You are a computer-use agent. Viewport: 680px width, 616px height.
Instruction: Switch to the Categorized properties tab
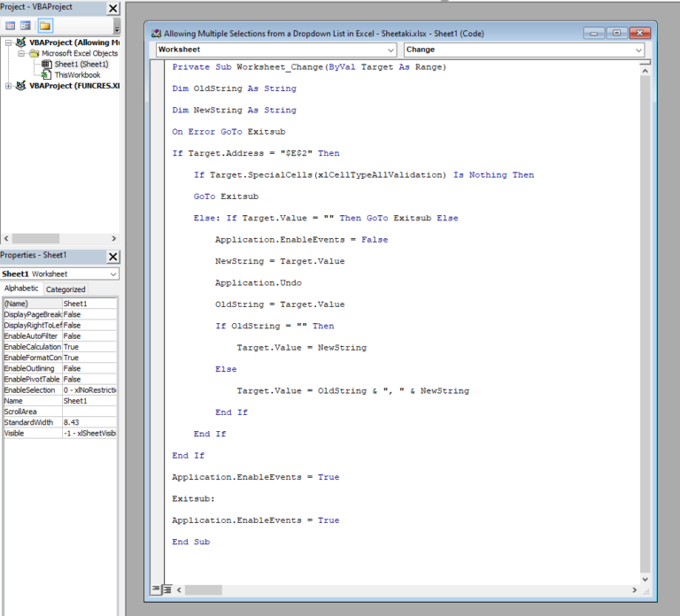(x=66, y=289)
